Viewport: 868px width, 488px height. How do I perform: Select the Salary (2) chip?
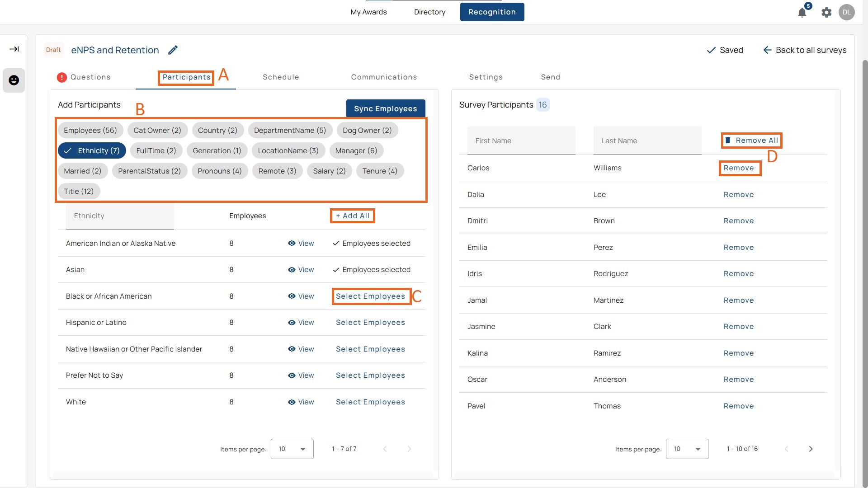click(x=329, y=171)
